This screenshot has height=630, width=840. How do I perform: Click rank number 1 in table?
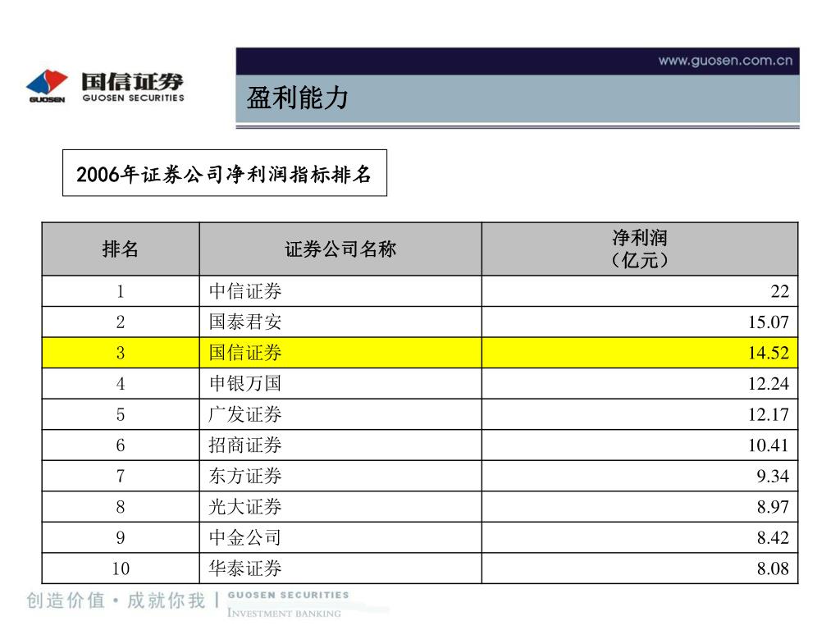tap(121, 291)
